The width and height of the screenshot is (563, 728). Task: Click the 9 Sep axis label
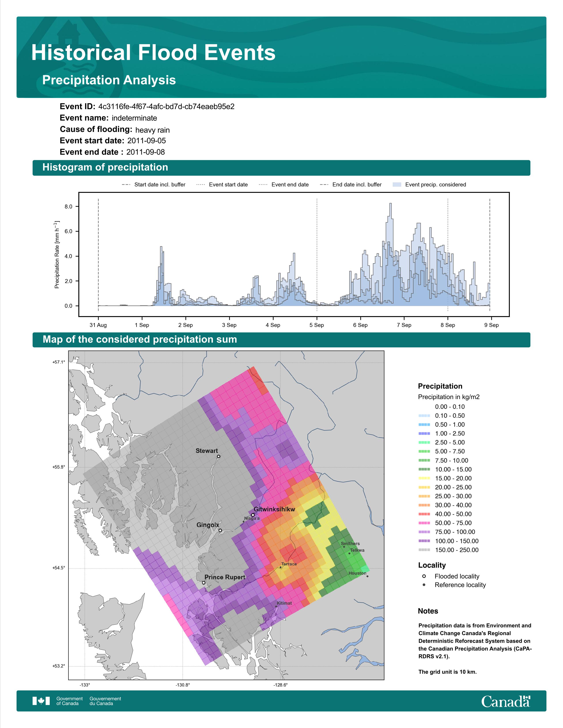tap(491, 325)
